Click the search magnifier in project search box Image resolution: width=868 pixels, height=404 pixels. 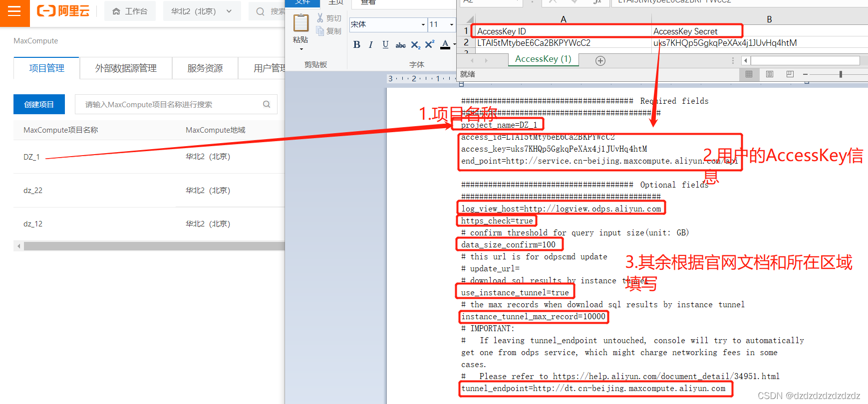point(267,104)
